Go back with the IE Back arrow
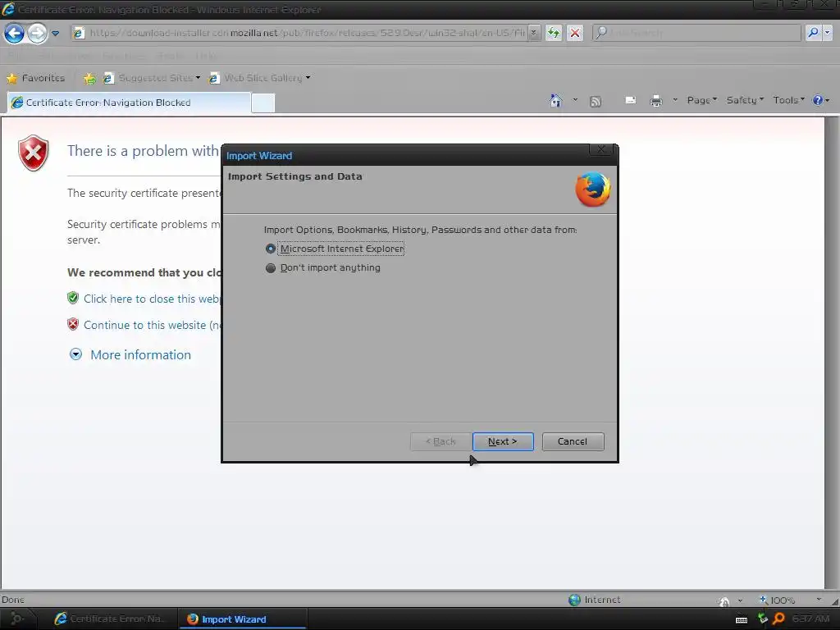 [15, 33]
